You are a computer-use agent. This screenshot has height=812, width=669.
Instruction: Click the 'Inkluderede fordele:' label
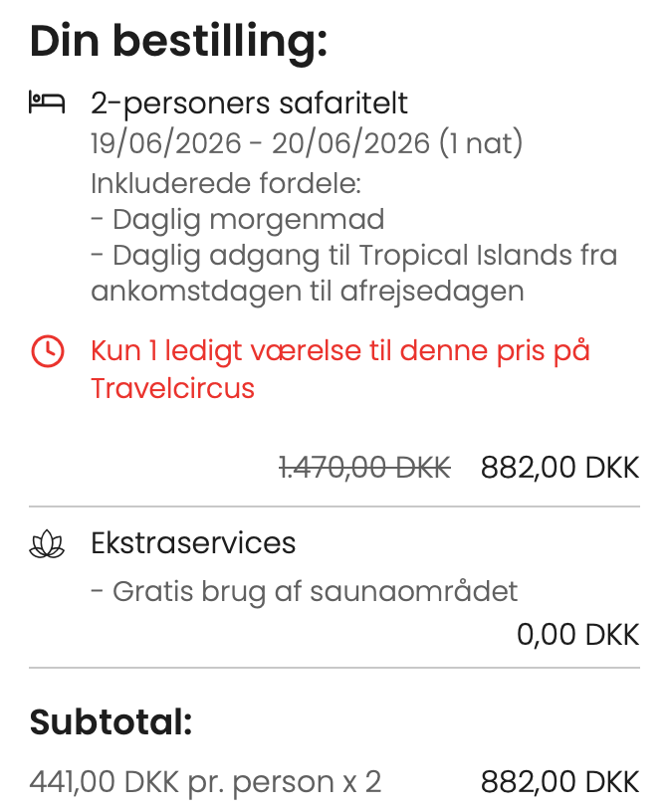[x=225, y=184]
